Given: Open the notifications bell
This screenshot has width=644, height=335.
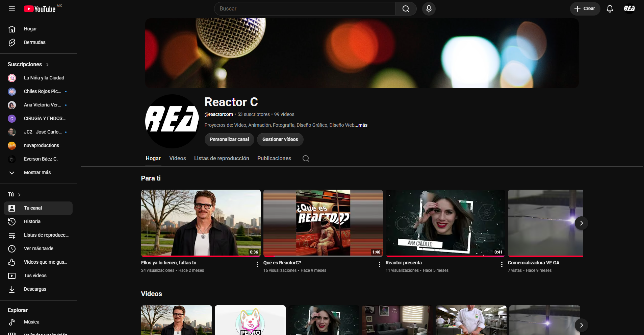Looking at the screenshot, I should pyautogui.click(x=610, y=9).
